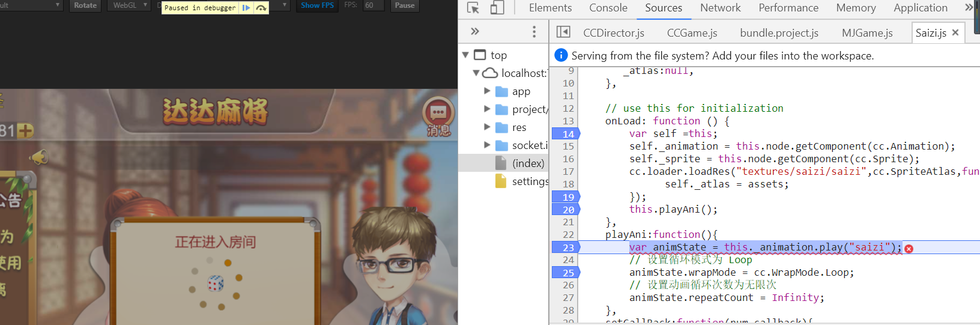Viewport: 980px width, 325px height.
Task: Click the Show FPS button
Action: [317, 5]
